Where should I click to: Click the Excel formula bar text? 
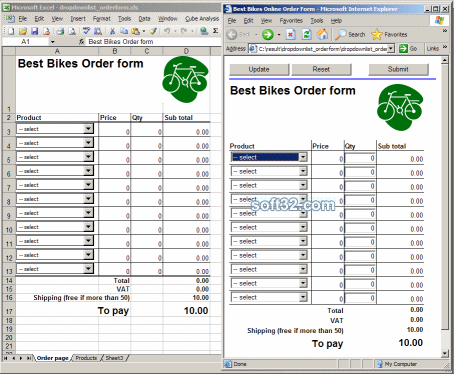point(121,42)
